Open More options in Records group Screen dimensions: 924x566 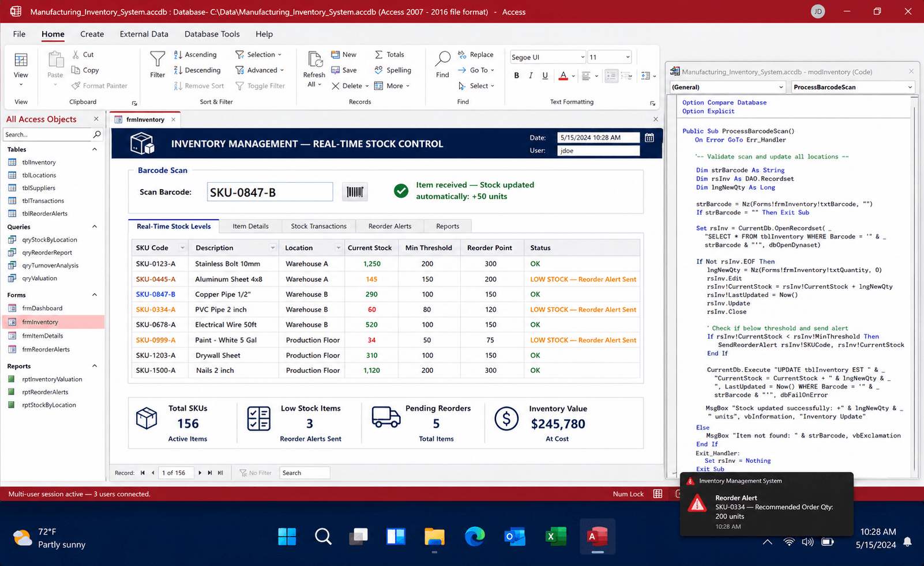click(x=392, y=86)
